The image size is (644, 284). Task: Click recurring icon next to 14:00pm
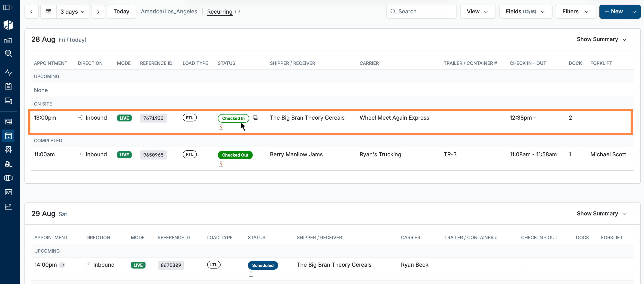pos(62,265)
